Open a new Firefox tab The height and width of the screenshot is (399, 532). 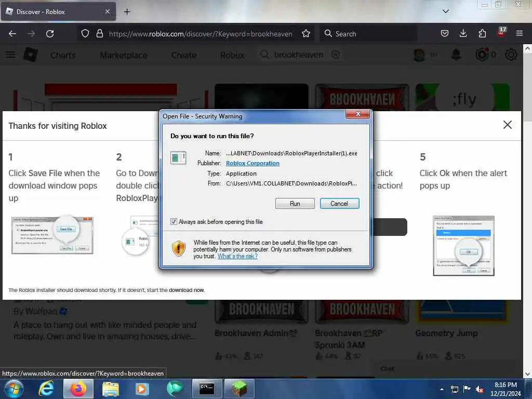pos(127,12)
